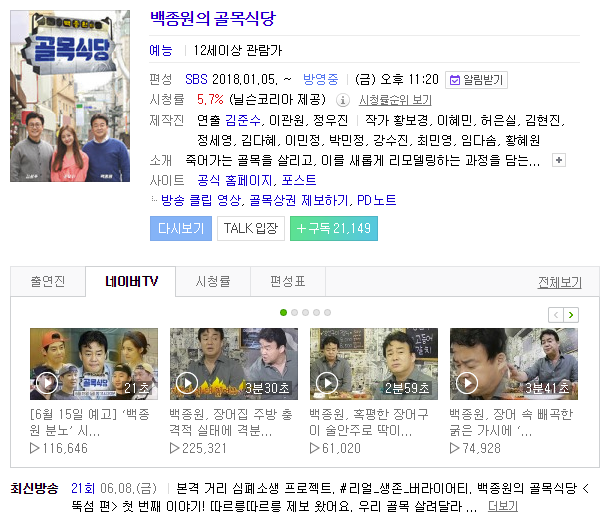Click the 골목식당 show poster image
The image size is (611, 518).
tap(70, 96)
